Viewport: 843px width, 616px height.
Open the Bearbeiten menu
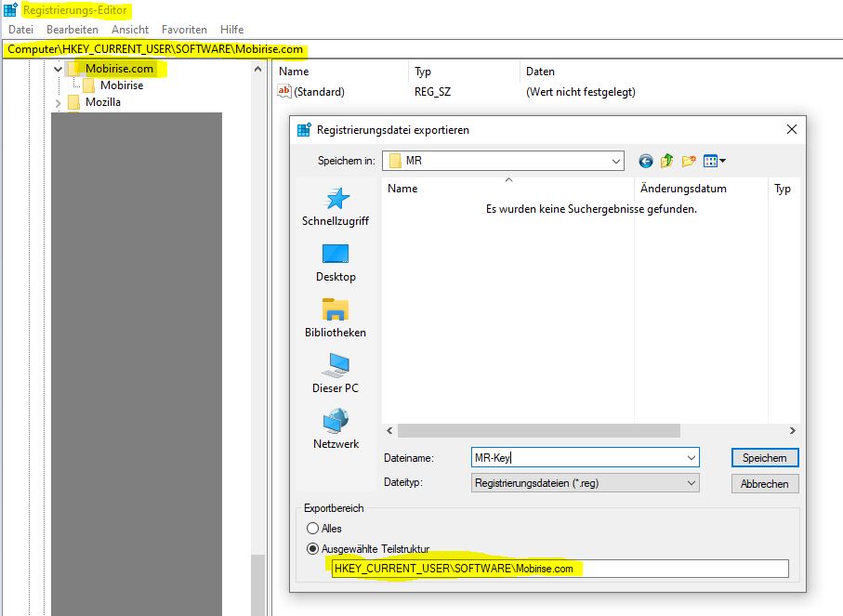(x=72, y=30)
